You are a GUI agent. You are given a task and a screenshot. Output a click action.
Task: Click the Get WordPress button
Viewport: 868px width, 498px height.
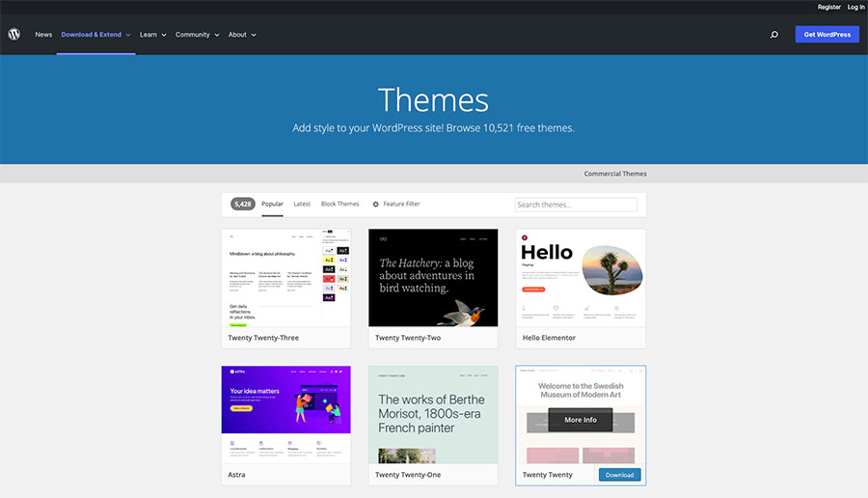pyautogui.click(x=827, y=35)
